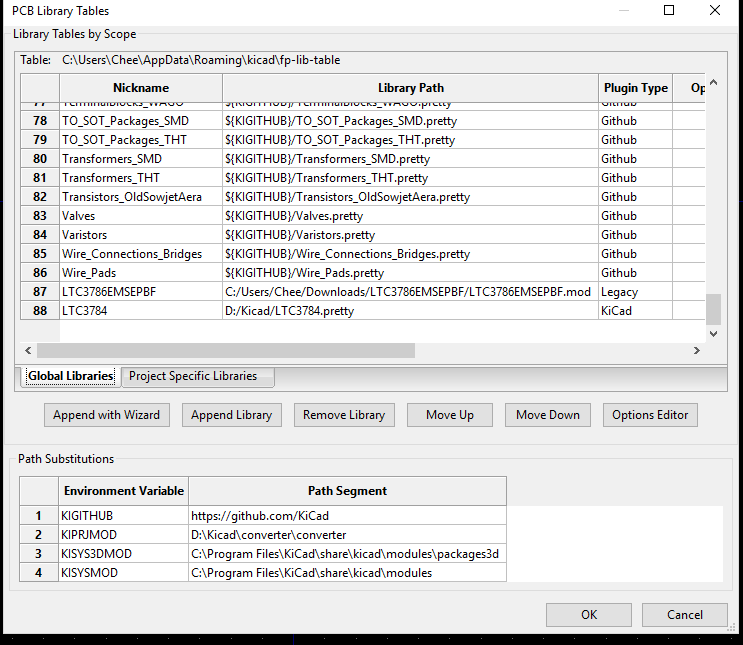The height and width of the screenshot is (645, 743).
Task: Remove the selected library with Remove Library
Action: [x=344, y=415]
